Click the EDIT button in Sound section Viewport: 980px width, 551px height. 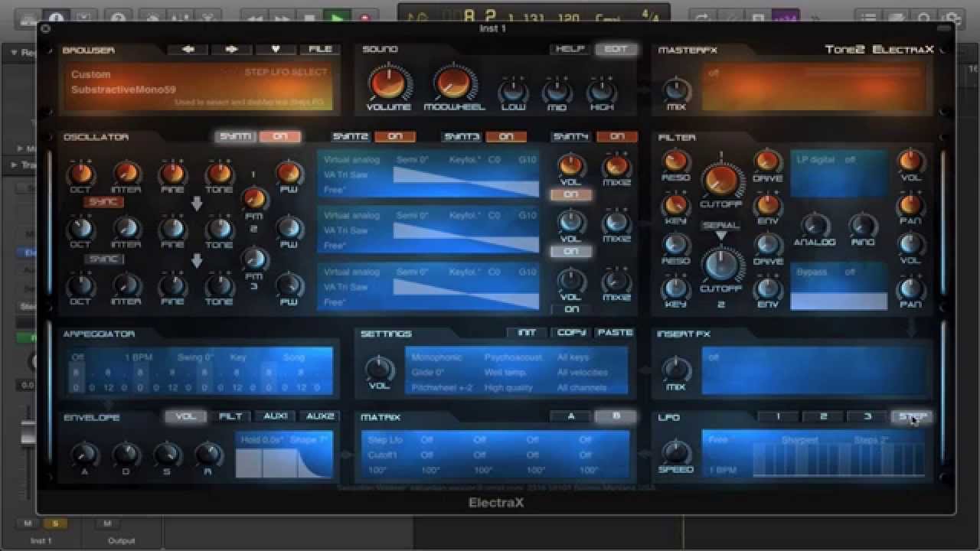tap(616, 49)
